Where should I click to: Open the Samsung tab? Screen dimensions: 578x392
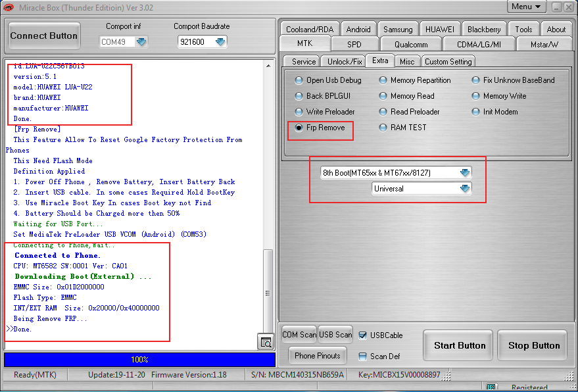[x=398, y=29]
